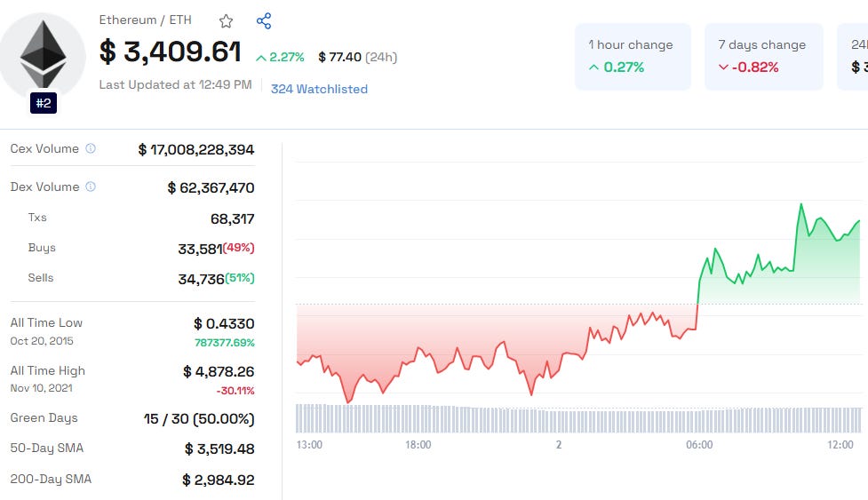Click Cex Volume value $ 17,008,228,394

tap(196, 149)
